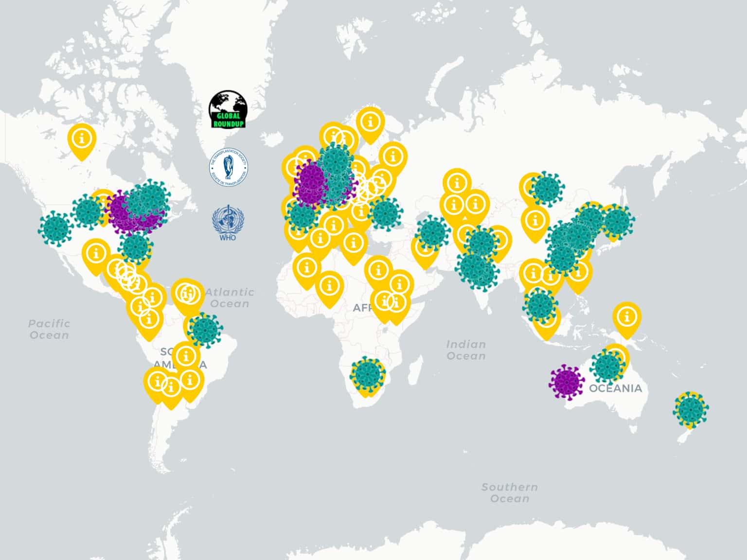Select the teal virus marker in northern Brazil
The width and height of the screenshot is (747, 560).
pyautogui.click(x=205, y=330)
